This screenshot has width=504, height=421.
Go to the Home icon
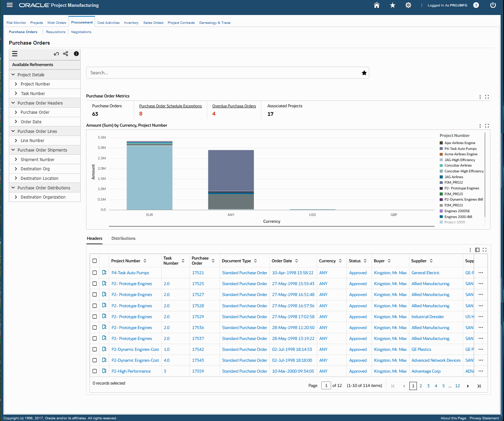pos(377,5)
